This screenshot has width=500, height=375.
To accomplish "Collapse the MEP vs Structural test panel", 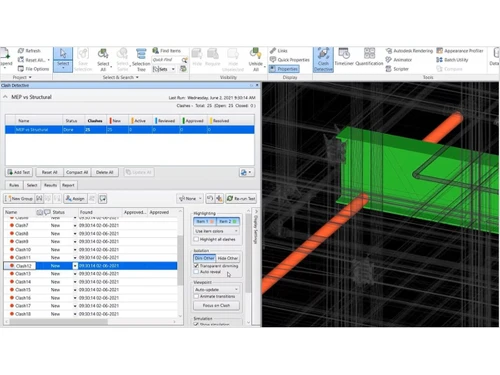I will click(5, 97).
